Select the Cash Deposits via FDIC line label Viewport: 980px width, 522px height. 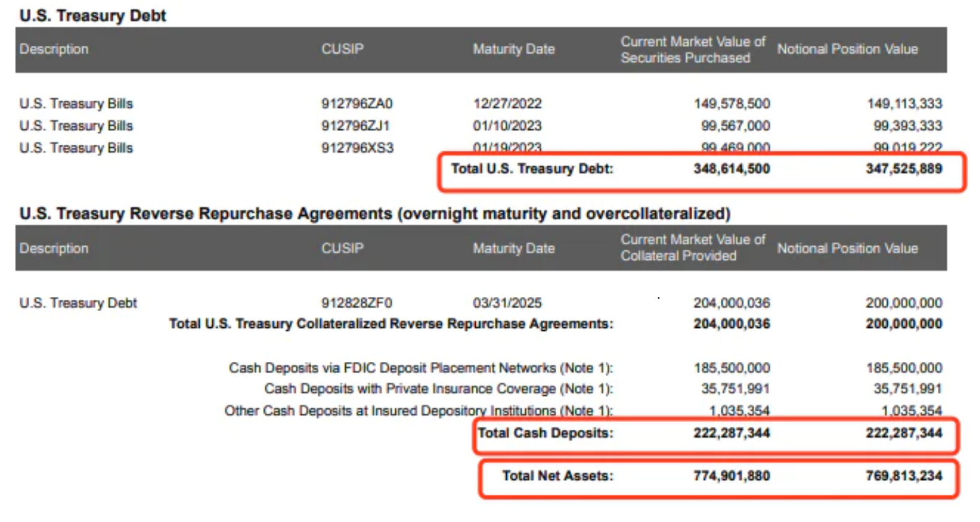[421, 368]
